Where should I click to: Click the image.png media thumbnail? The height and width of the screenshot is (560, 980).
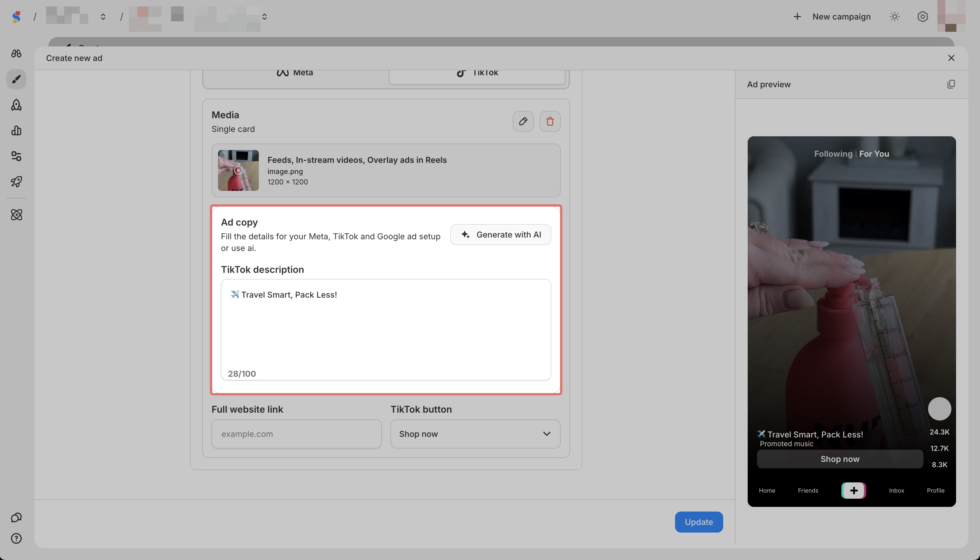click(x=238, y=170)
